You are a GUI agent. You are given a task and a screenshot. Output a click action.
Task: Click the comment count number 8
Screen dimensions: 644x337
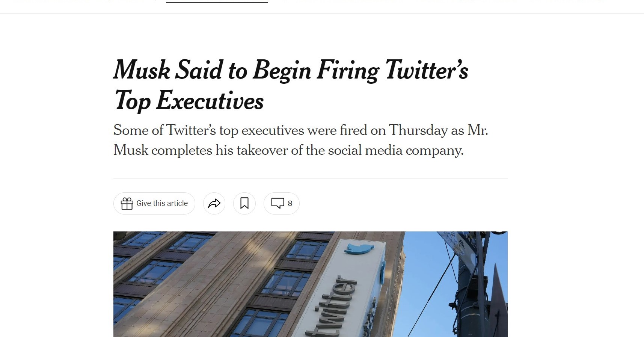[x=290, y=204]
